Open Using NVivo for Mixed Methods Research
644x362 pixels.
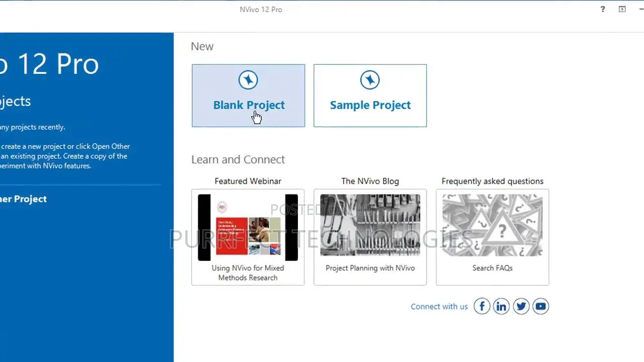[248, 273]
